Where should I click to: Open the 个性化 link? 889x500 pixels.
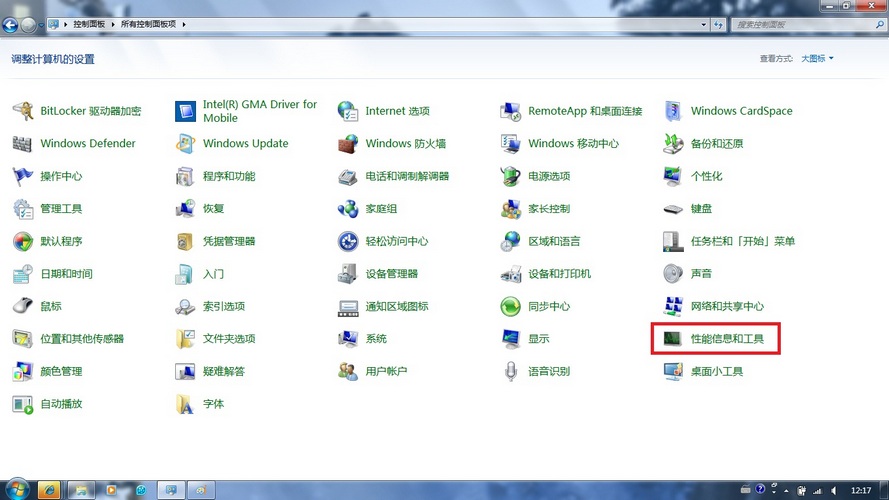click(x=706, y=176)
